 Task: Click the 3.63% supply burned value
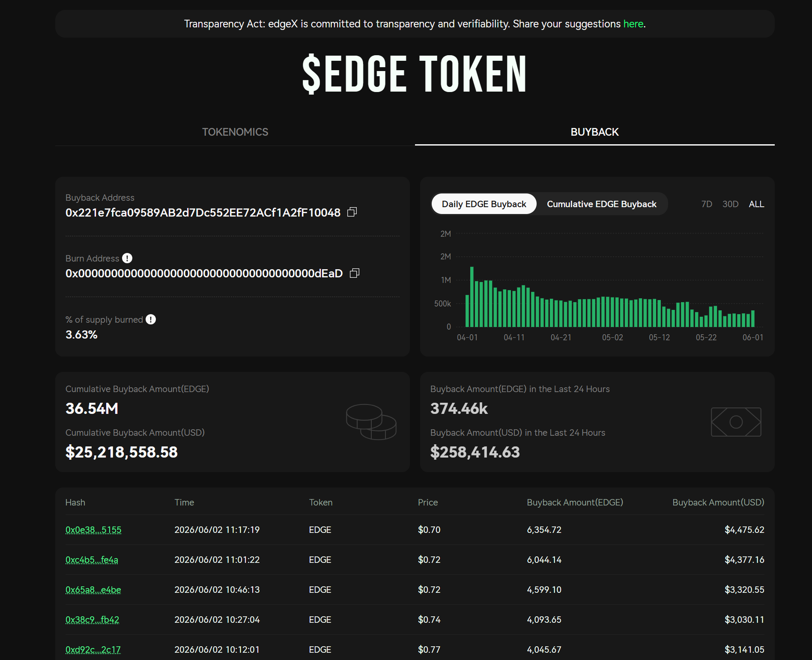pos(81,335)
